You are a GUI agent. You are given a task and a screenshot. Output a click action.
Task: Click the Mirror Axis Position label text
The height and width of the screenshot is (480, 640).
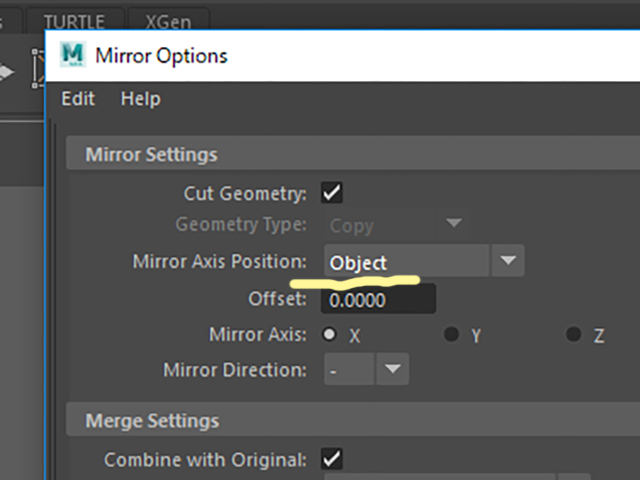(x=220, y=261)
